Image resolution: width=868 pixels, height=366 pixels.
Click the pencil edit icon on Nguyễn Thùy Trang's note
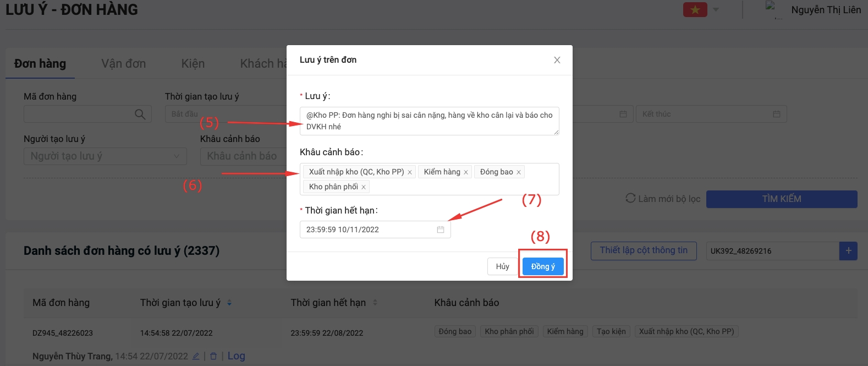click(x=196, y=356)
